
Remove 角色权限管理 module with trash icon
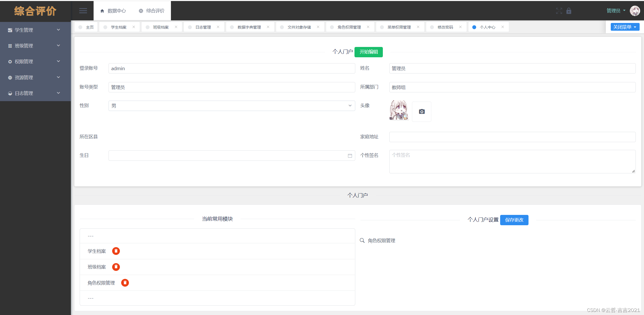125,282
